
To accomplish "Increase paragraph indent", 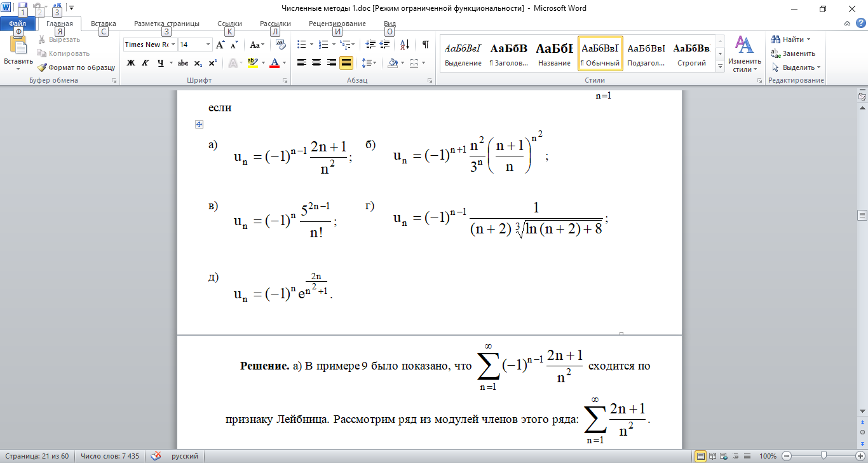I will (x=386, y=45).
